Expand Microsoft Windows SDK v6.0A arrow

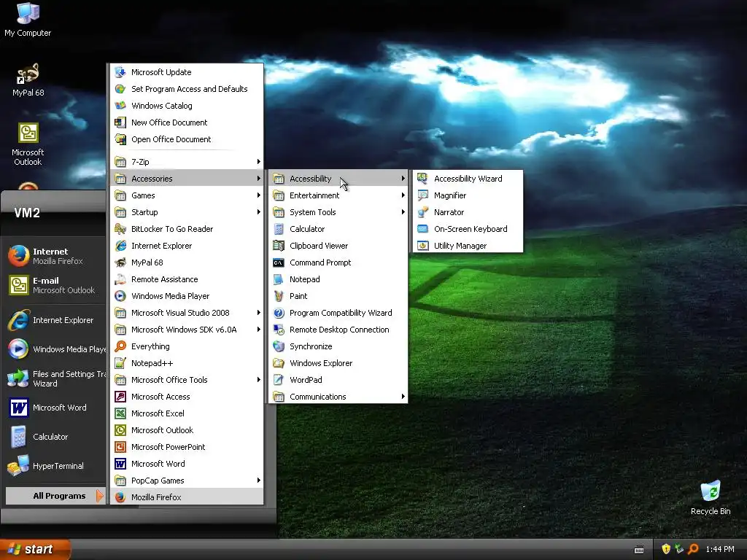pos(258,330)
